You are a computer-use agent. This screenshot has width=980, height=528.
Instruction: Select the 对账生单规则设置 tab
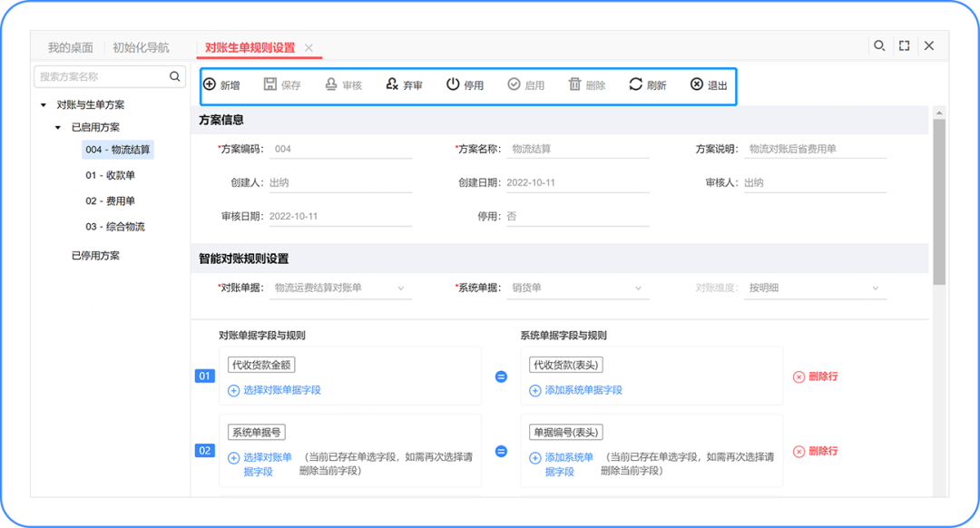click(250, 47)
